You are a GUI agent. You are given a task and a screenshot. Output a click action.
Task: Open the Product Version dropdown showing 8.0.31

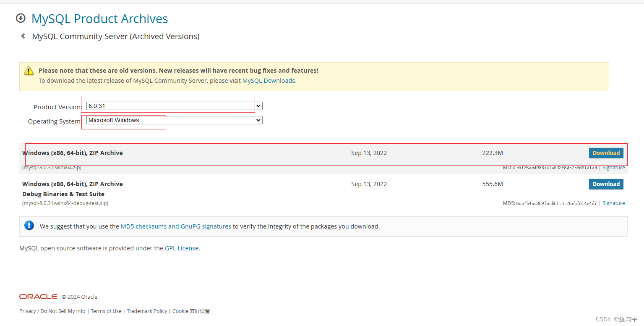click(x=174, y=106)
